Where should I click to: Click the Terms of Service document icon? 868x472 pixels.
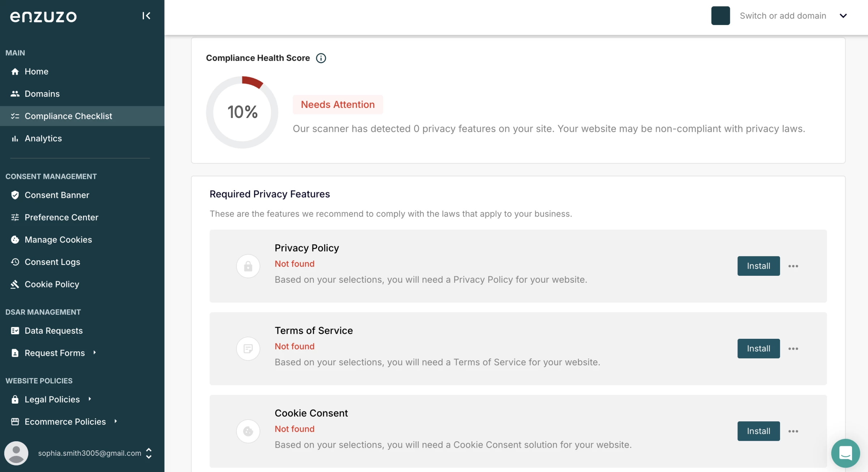pos(248,349)
